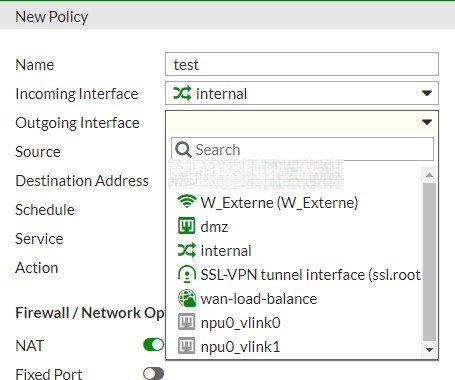Click the Source label
455x380 pixels.
tap(38, 152)
